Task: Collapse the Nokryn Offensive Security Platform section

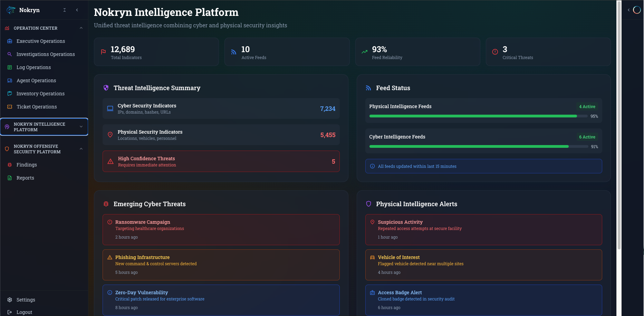Action: click(x=81, y=149)
